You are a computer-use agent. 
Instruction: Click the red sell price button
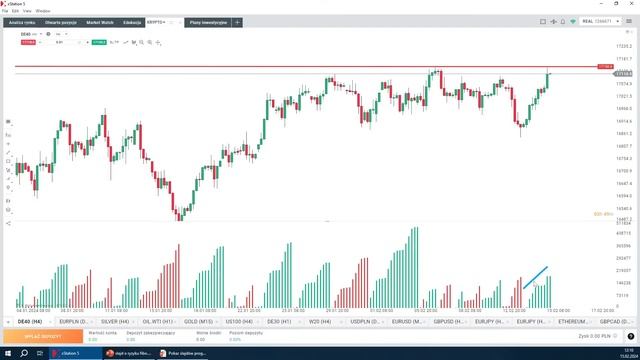point(29,42)
